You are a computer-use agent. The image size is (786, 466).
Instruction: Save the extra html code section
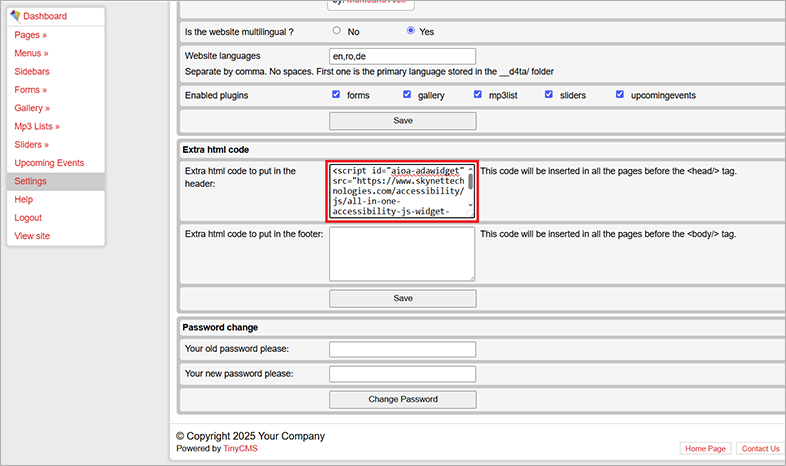pyautogui.click(x=402, y=298)
